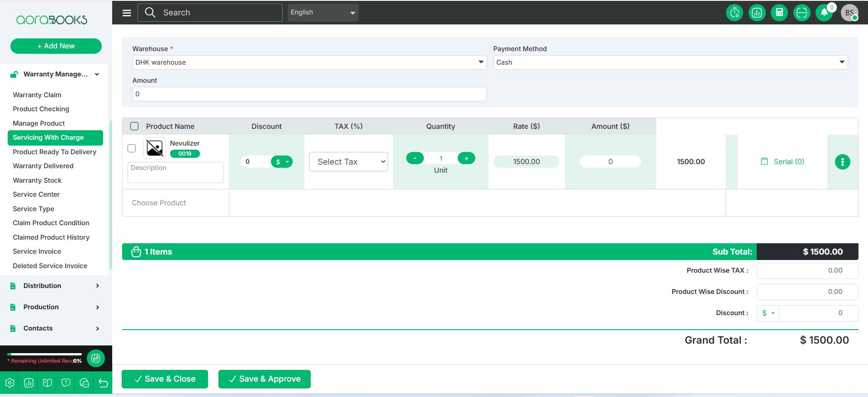This screenshot has height=397, width=868.
Task: Toggle the hamburger menu icon
Action: coord(127,13)
